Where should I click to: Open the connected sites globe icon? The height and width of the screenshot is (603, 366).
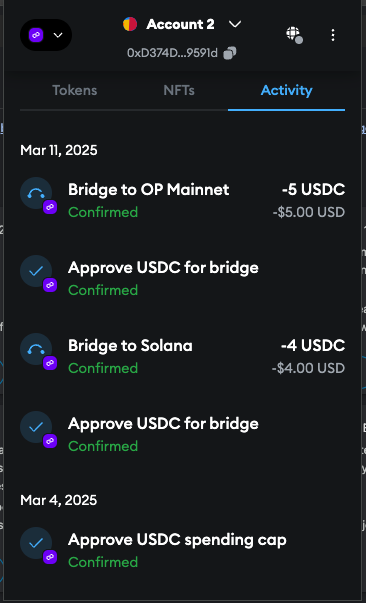point(294,35)
